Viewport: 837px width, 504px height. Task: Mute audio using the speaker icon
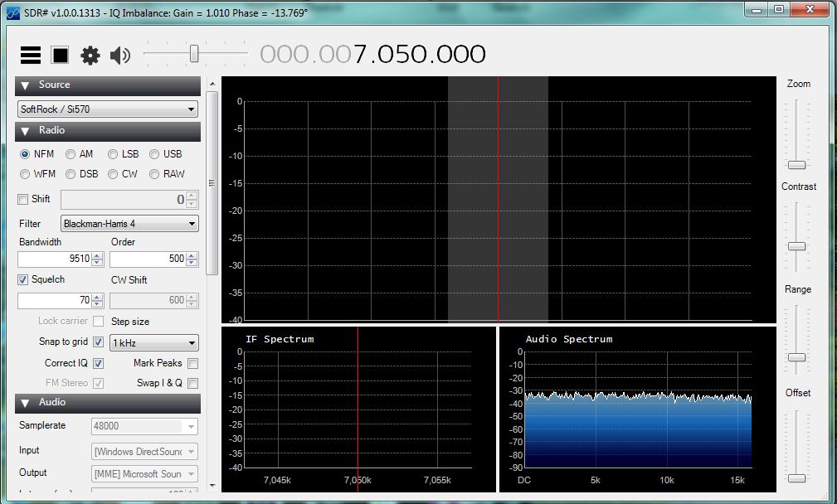[x=120, y=55]
